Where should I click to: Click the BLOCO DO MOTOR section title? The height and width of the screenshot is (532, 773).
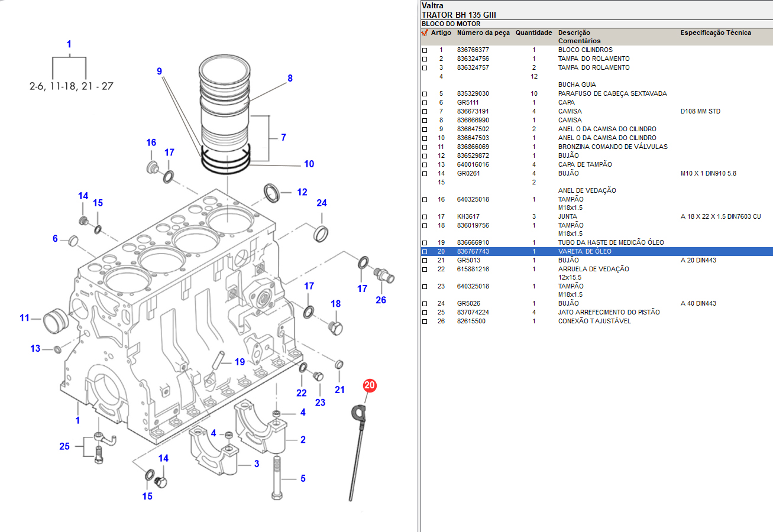pyautogui.click(x=451, y=24)
